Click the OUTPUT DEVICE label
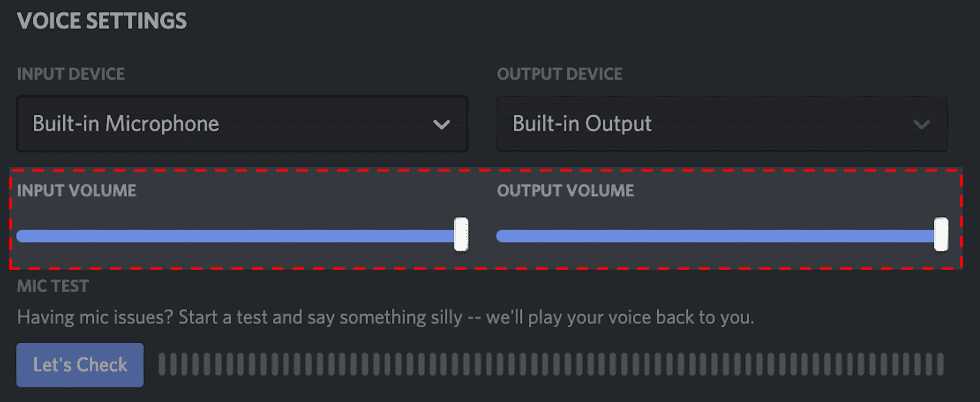The image size is (980, 402). [x=560, y=74]
